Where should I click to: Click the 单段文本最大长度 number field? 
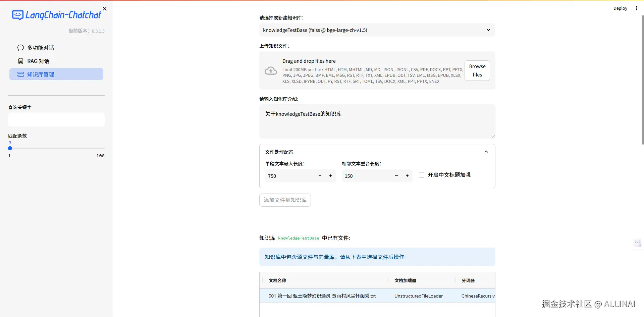pos(290,176)
